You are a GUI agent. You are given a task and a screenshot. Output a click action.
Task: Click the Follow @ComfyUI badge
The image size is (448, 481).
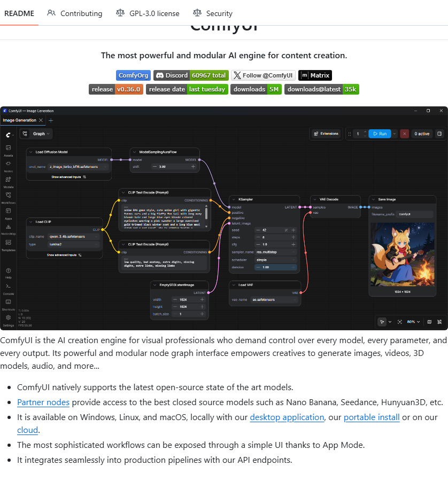(x=263, y=75)
